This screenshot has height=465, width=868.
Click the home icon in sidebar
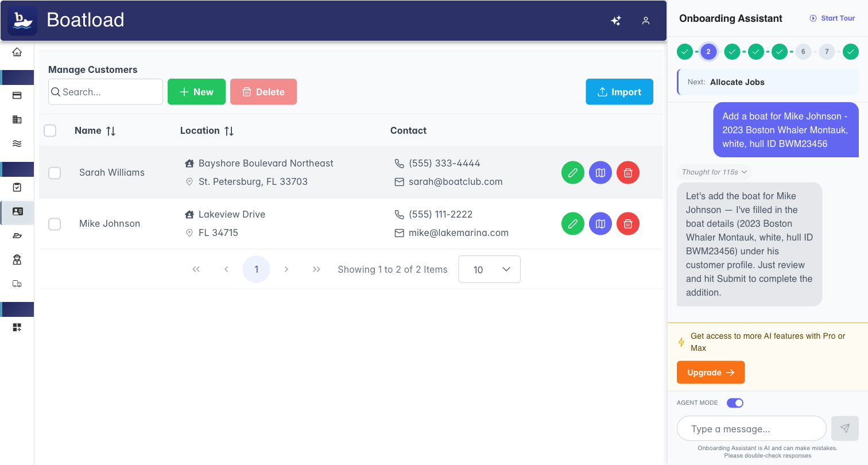tap(17, 52)
